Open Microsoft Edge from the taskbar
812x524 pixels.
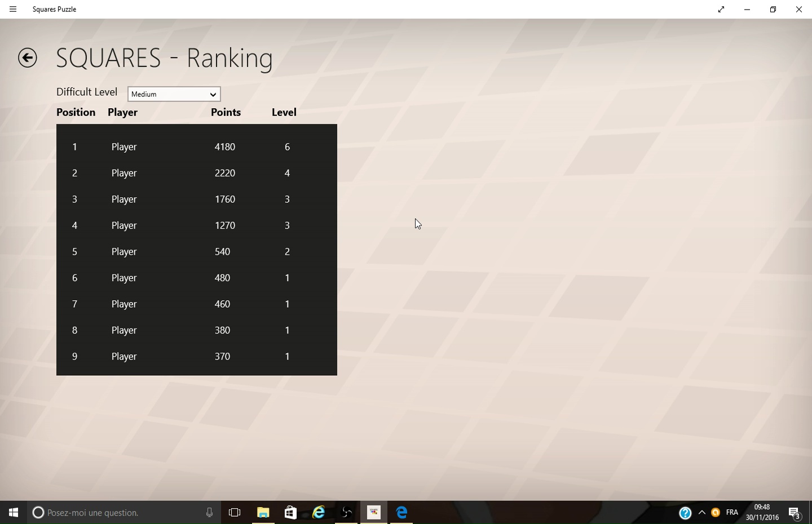click(x=401, y=512)
